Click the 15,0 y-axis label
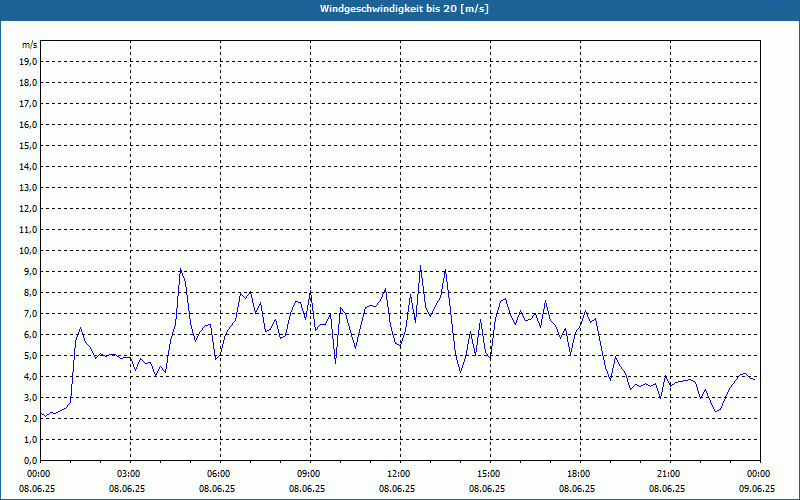800x500 pixels. (29, 145)
